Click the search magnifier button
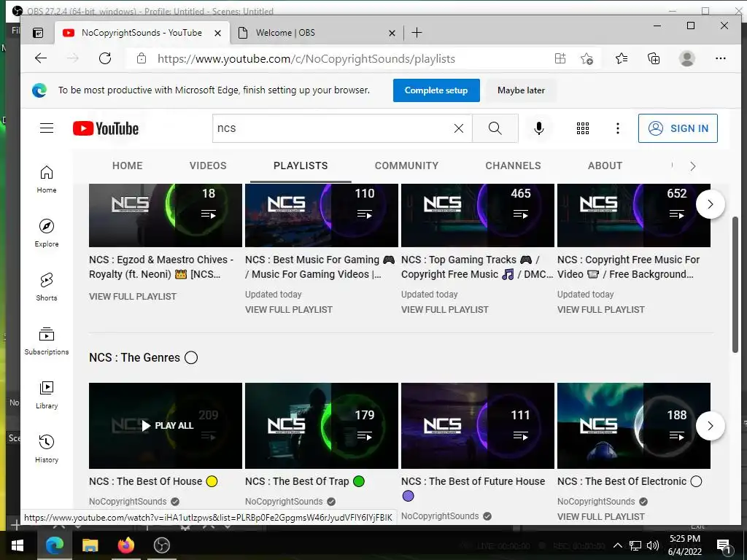 (x=495, y=128)
